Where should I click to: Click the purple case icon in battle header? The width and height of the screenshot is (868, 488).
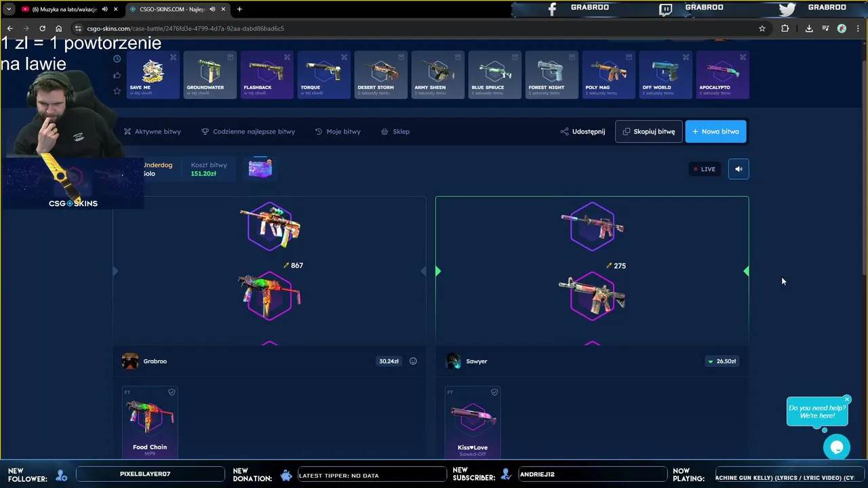click(260, 168)
